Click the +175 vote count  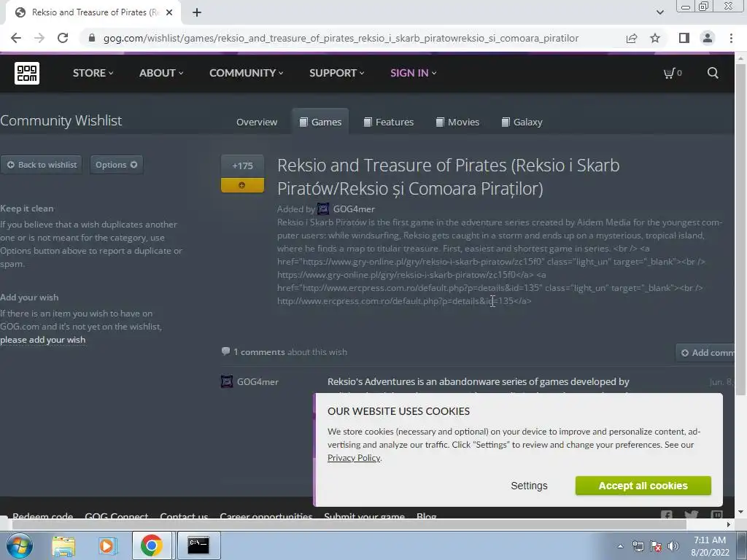click(x=242, y=166)
